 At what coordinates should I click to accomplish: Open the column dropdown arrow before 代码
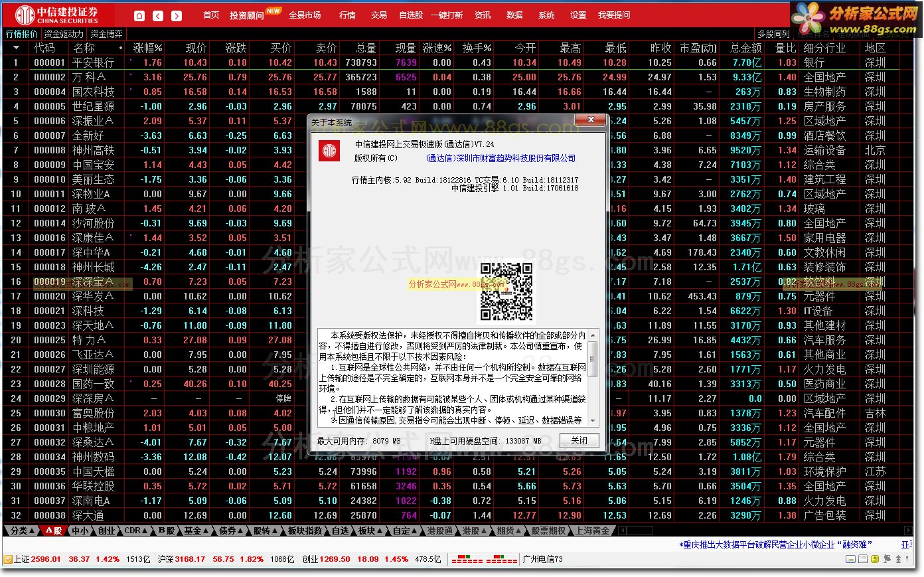tap(16, 48)
